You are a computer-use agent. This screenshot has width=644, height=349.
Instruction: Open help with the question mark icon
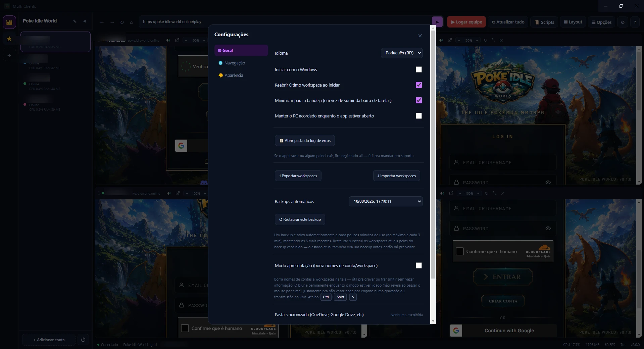pos(635,22)
